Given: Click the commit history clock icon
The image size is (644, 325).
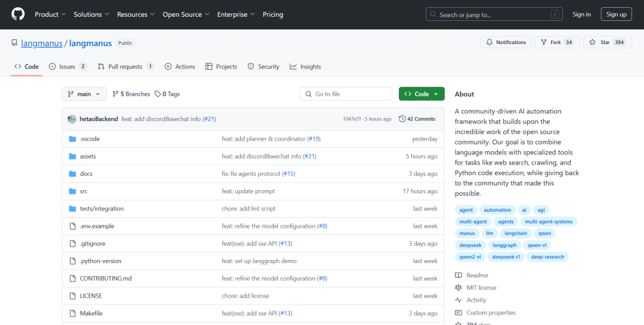Looking at the screenshot, I should point(402,119).
